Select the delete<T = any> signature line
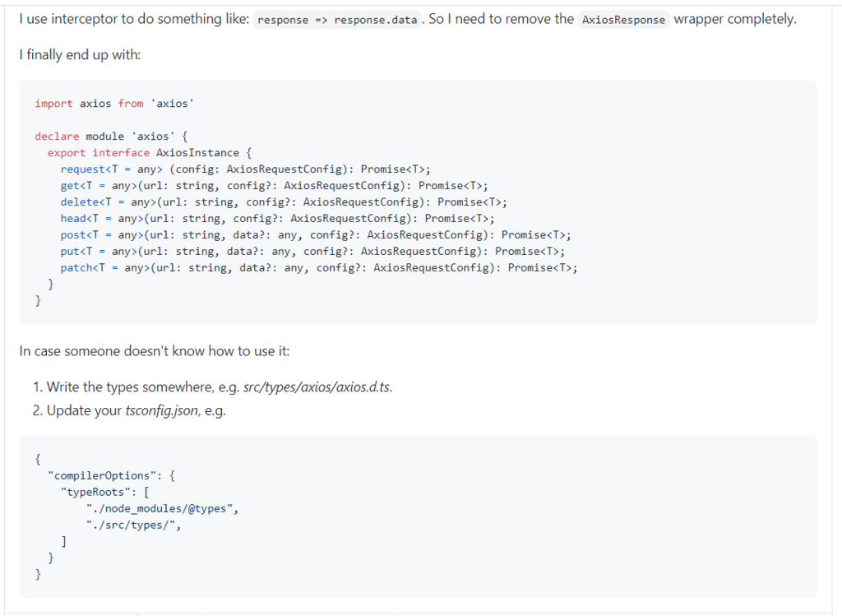 [284, 202]
